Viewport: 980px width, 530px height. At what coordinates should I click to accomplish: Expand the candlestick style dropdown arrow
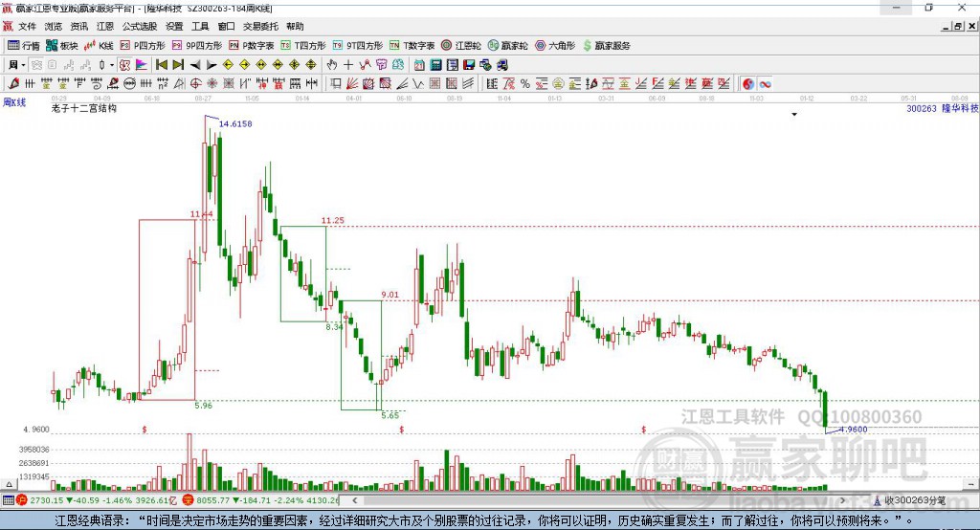point(112,65)
